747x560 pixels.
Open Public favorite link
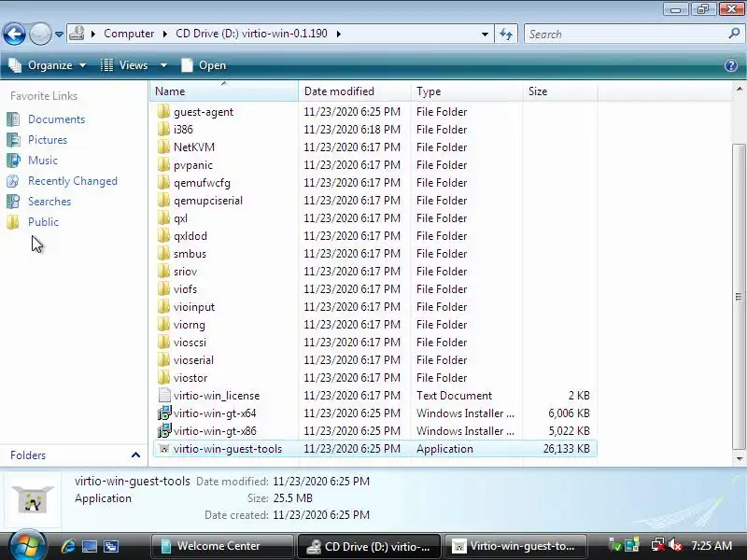(x=43, y=222)
